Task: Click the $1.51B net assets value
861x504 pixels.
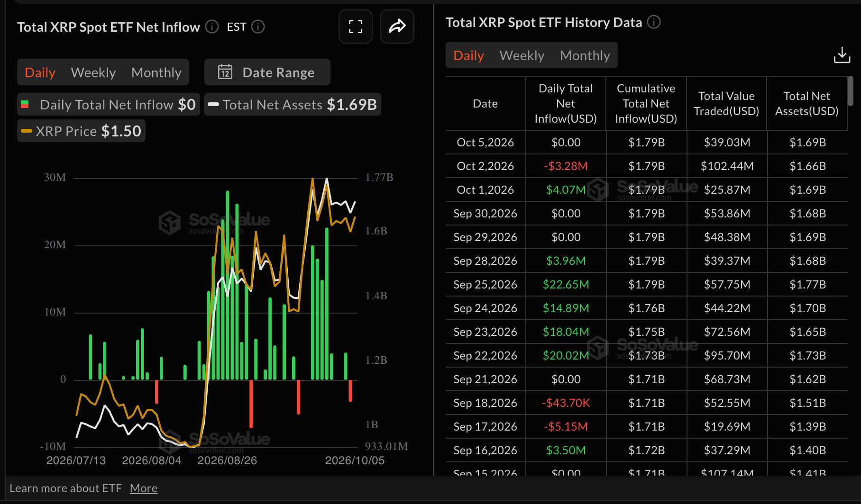Action: coord(807,403)
